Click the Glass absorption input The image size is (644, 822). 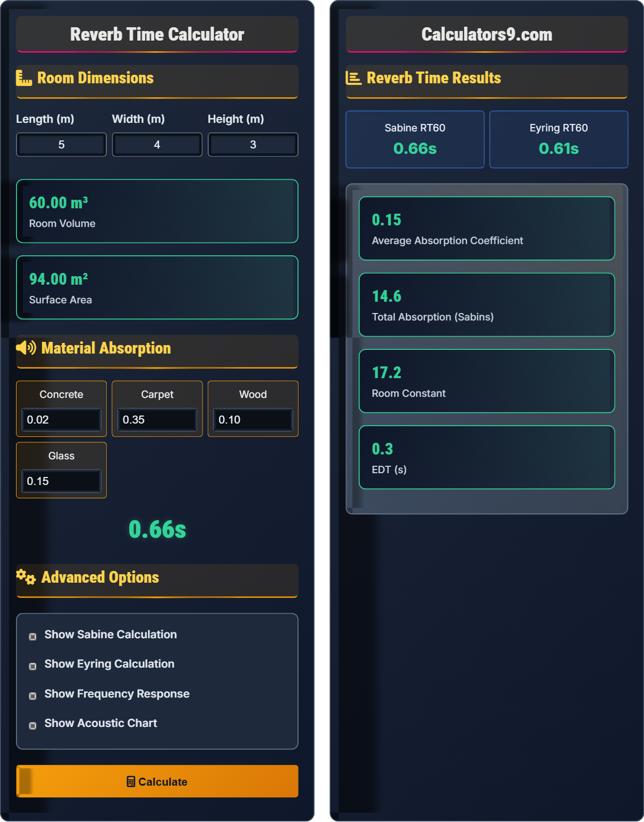click(x=61, y=481)
